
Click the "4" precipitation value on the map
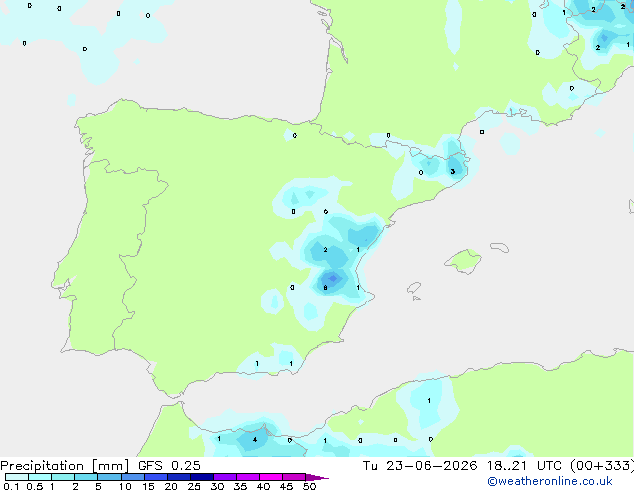pos(255,439)
